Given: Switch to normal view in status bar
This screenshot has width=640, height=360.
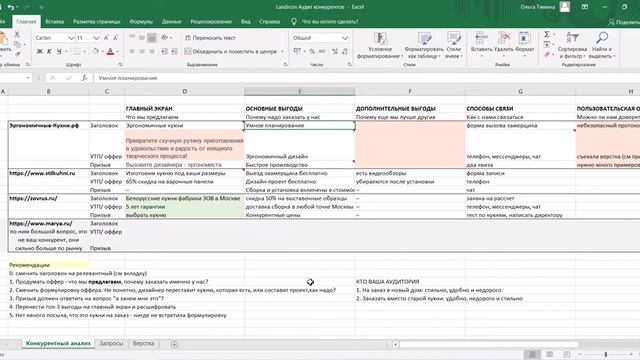Looking at the screenshot, I should click(532, 354).
